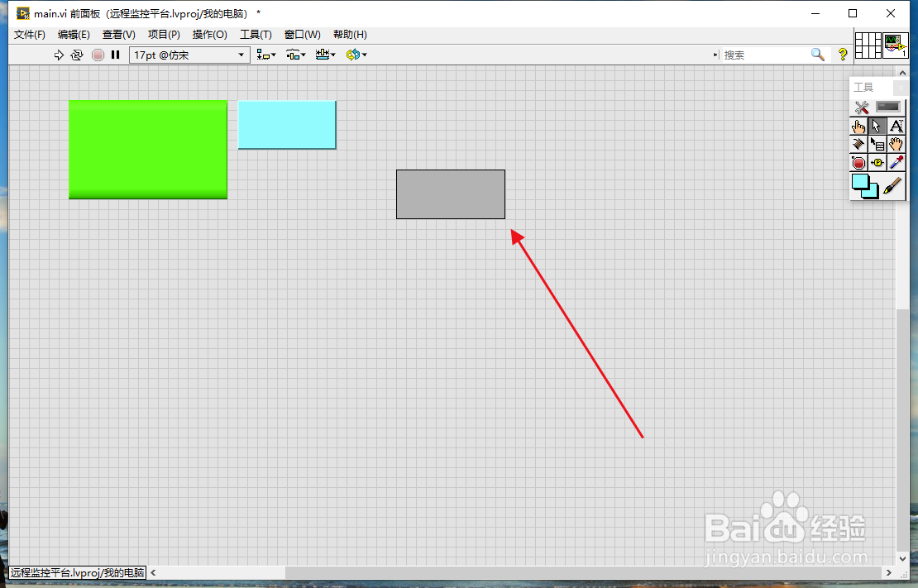
Task: Open the 帮助(H) menu
Action: 350,35
